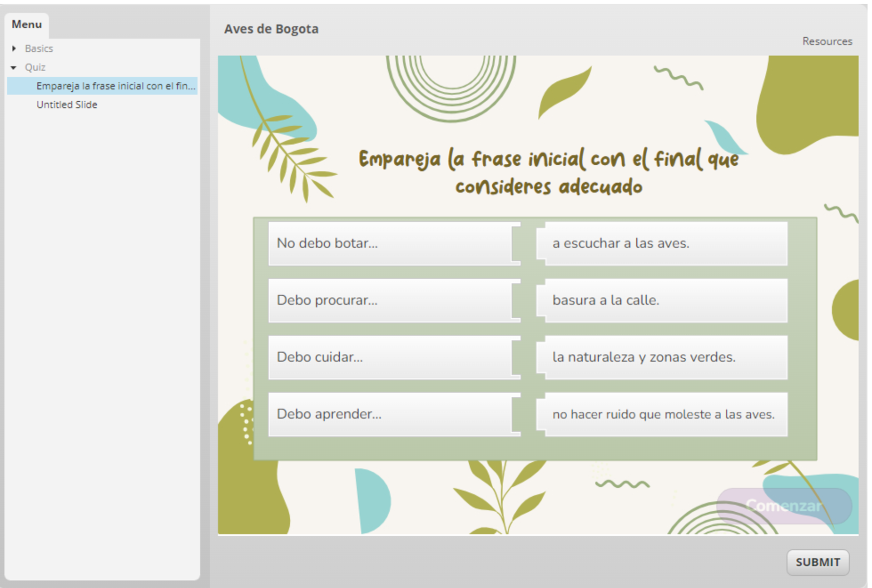Pick 'la naturaleza y zonas verdes.' ending
The width and height of the screenshot is (872, 588).
pos(663,357)
